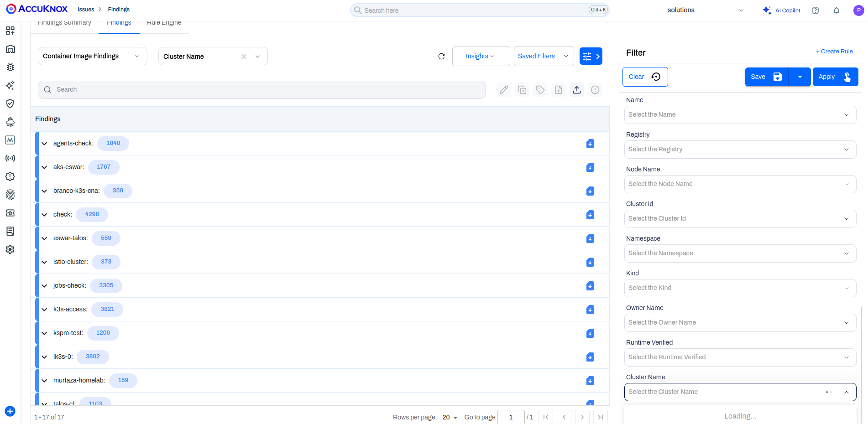Click the edit pencil icon
Image resolution: width=868 pixels, height=424 pixels.
pyautogui.click(x=504, y=90)
